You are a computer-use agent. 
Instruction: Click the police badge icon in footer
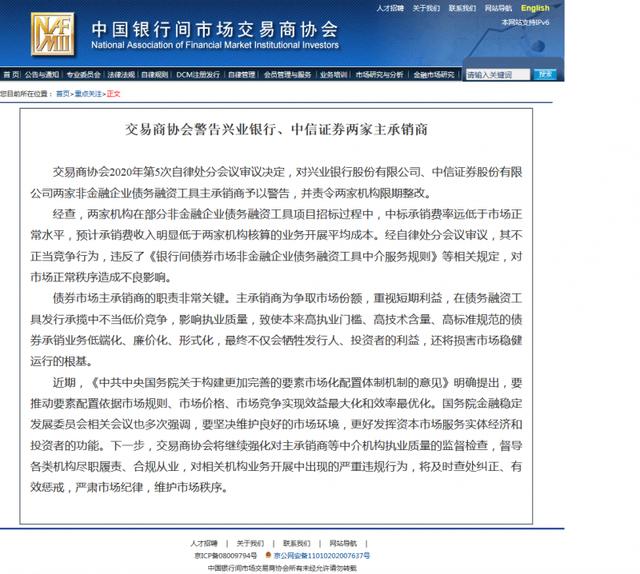pyautogui.click(x=268, y=555)
